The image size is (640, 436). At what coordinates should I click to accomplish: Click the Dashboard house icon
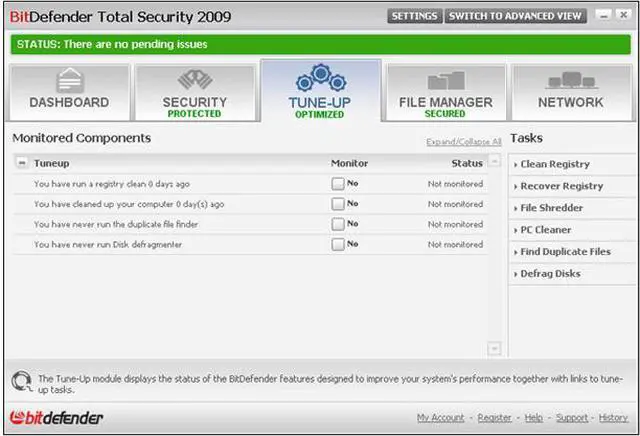point(68,81)
